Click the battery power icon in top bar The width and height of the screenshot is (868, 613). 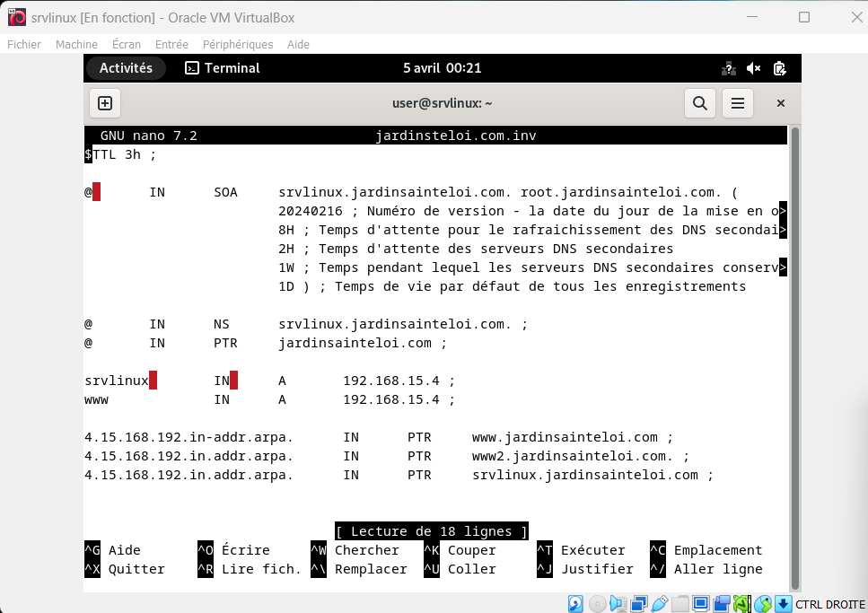pos(779,68)
